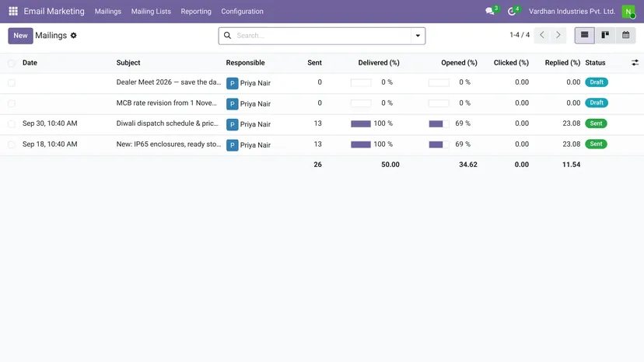Click the Sep 18, 10:40 AM date cell
This screenshot has height=362, width=644.
coord(50,144)
